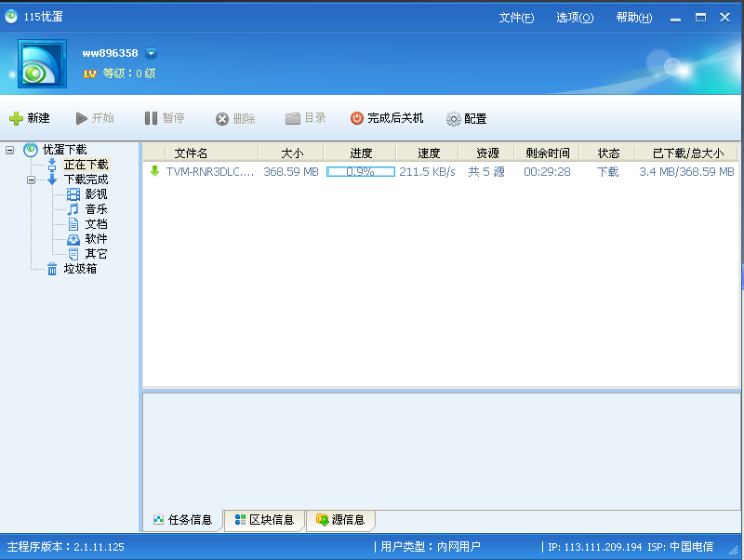Viewport: 744px width, 560px height.
Task: Open the dropdown next to ww896358
Action: click(151, 53)
